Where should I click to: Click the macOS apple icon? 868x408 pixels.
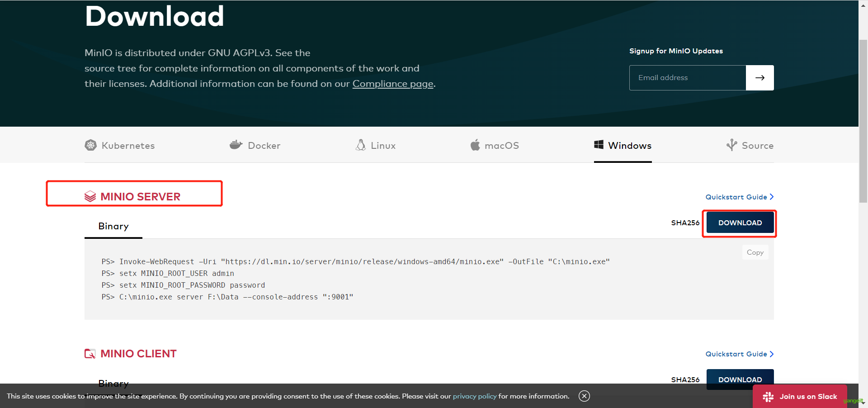point(475,145)
